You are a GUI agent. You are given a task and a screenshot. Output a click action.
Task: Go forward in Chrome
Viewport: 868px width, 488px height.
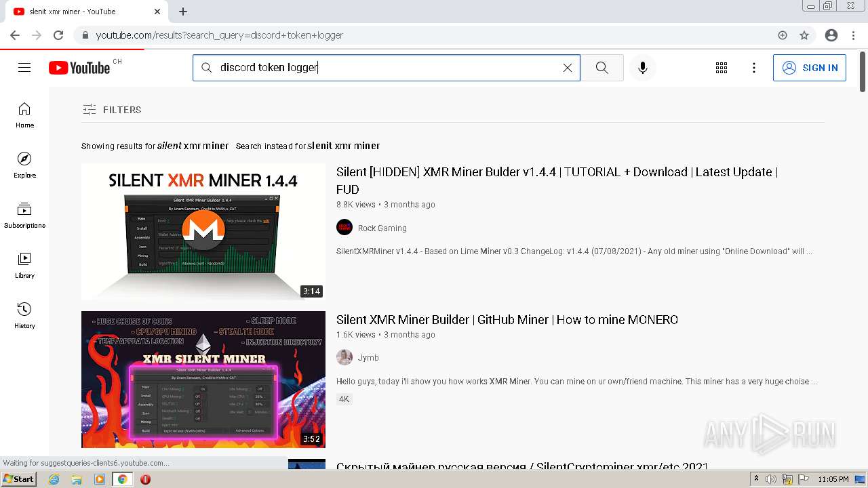tap(37, 35)
